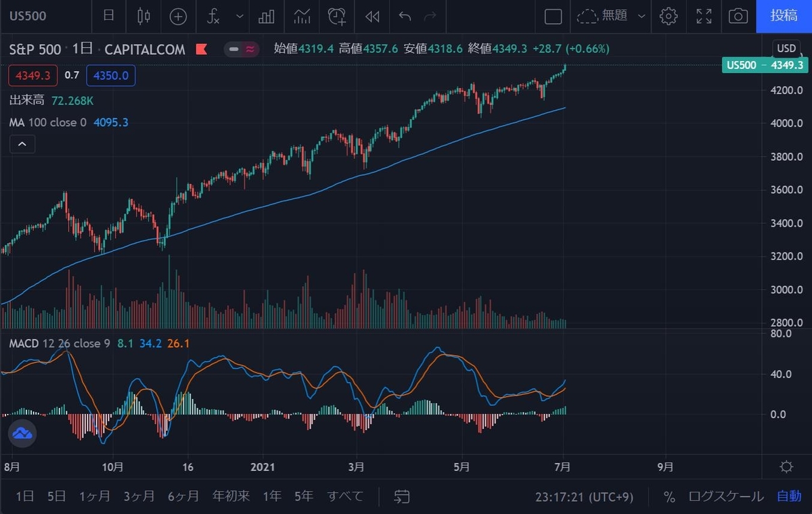Select the 出来高 volume indicator label
This screenshot has height=514, width=812.
pos(27,100)
